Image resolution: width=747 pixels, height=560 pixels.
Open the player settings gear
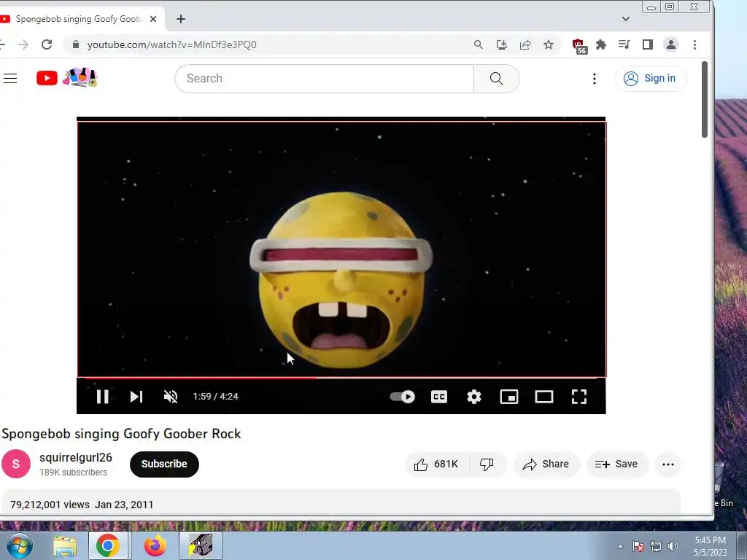(474, 397)
